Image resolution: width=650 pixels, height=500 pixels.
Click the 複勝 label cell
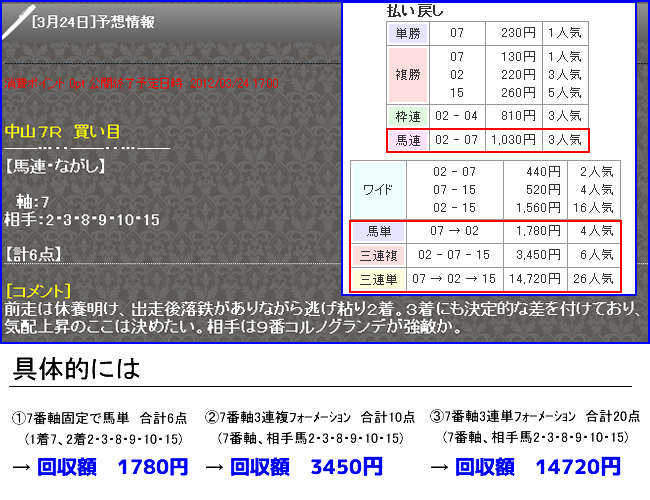[x=408, y=75]
